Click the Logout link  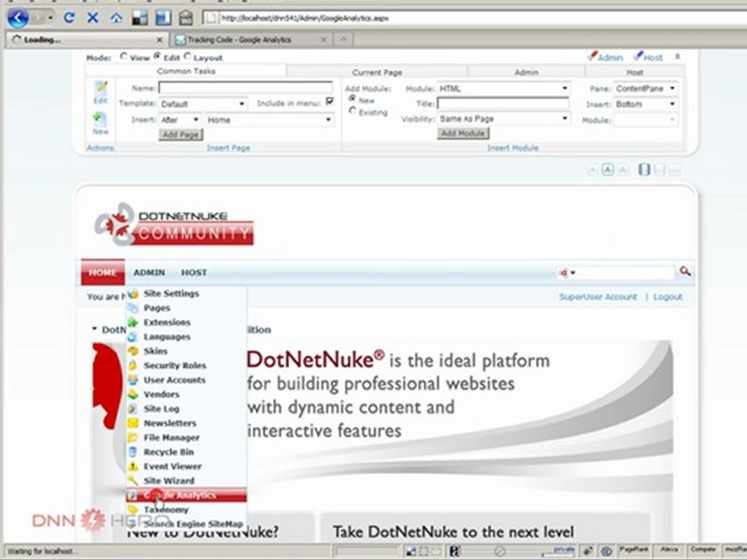click(668, 296)
